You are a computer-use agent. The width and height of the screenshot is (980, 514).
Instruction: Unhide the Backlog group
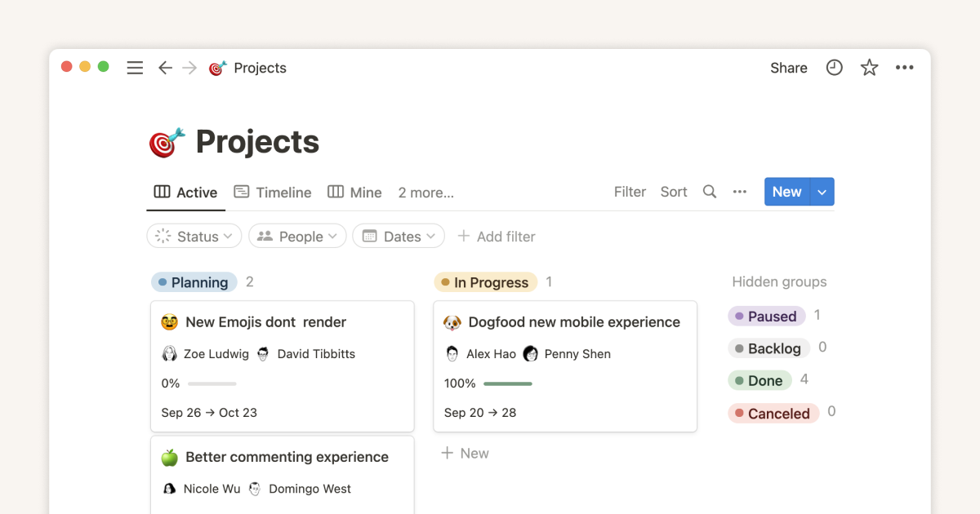point(768,348)
